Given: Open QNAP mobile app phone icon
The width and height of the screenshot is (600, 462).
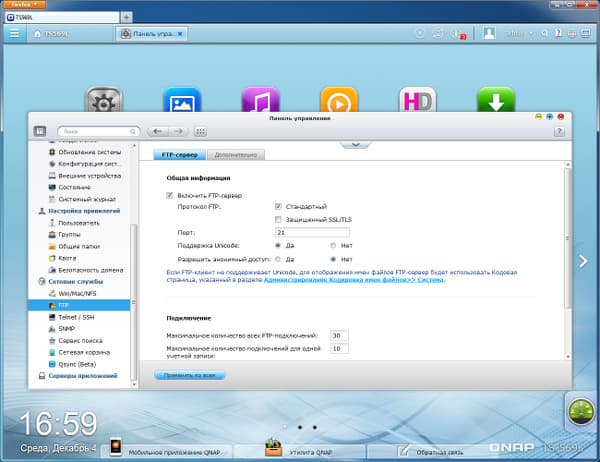Looking at the screenshot, I should pos(116,446).
